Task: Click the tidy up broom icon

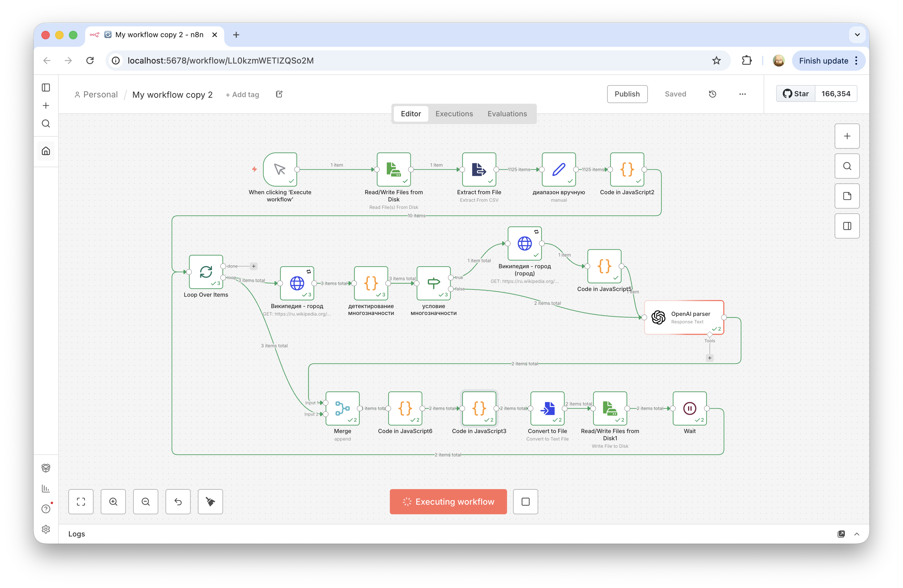Action: click(x=210, y=501)
